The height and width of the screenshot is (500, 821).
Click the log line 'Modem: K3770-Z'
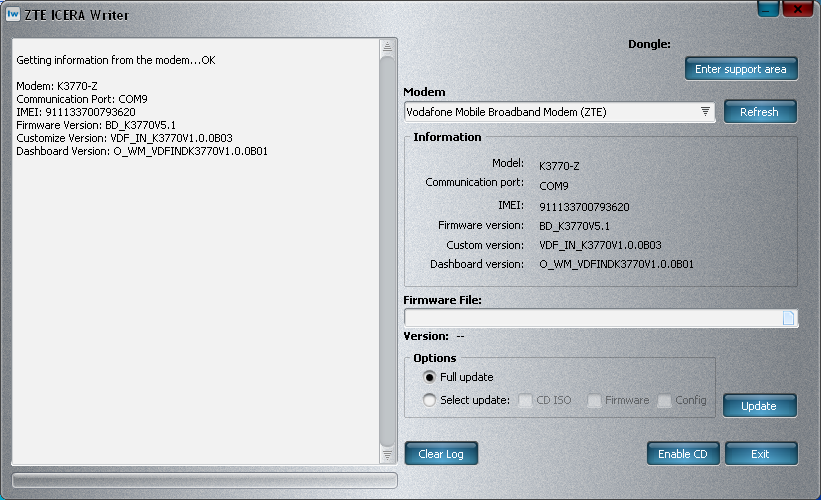tap(57, 86)
